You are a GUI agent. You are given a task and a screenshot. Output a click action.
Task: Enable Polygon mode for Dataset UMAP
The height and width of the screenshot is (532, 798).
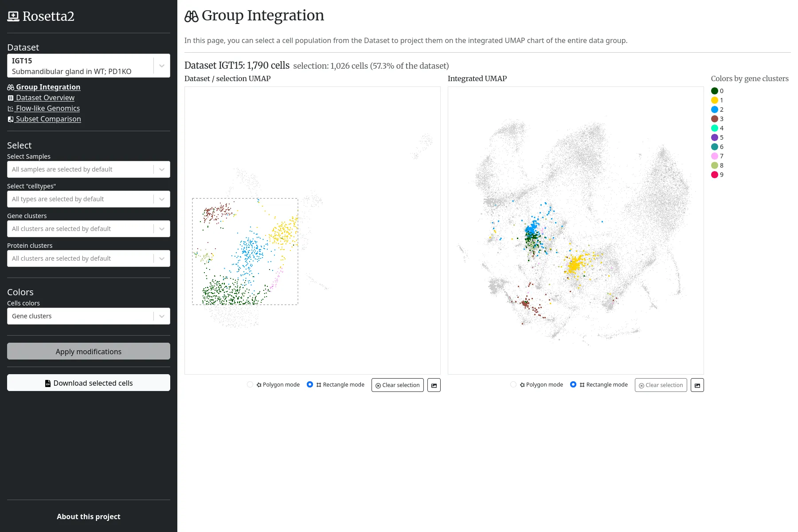pos(250,385)
